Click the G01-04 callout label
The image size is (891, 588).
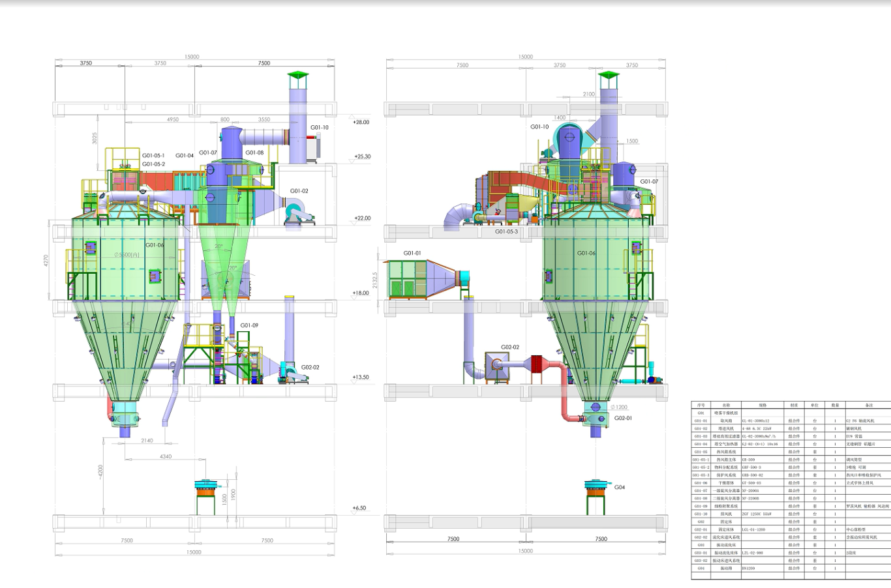pos(185,156)
